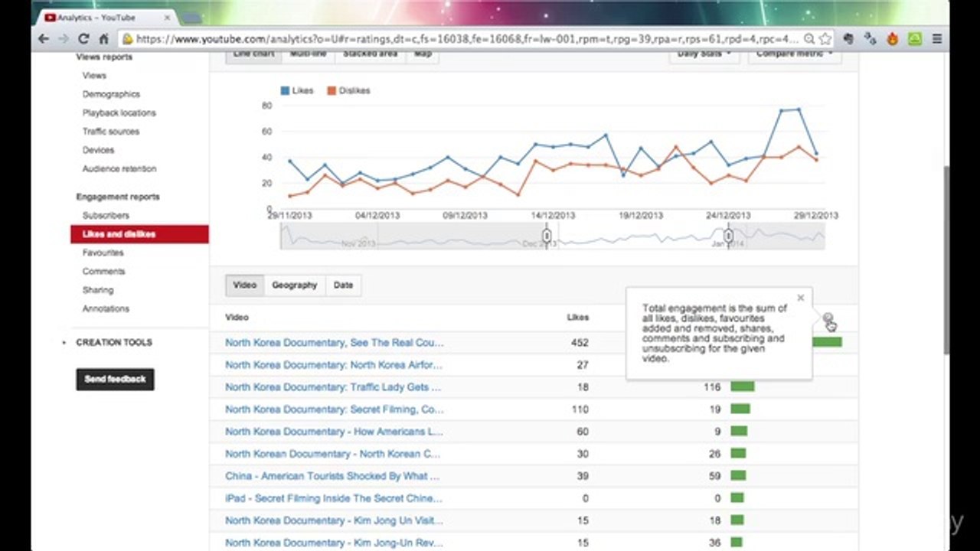The height and width of the screenshot is (551, 980).
Task: Select the Geography breakdown tab
Action: (295, 285)
